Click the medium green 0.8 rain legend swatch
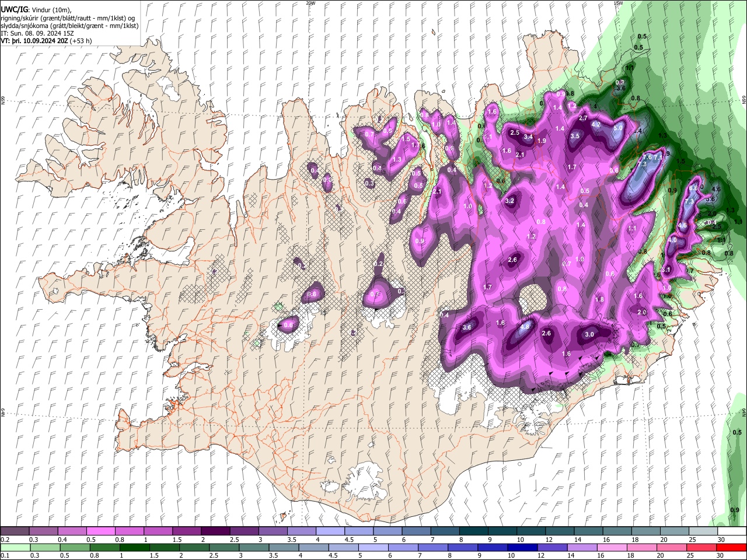The image size is (747, 560). [104, 548]
